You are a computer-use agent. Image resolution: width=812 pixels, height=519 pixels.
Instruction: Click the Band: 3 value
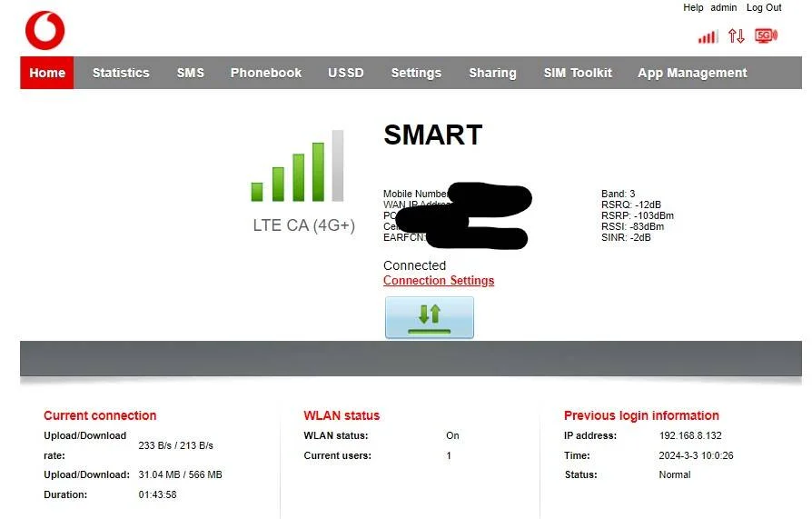(x=619, y=194)
